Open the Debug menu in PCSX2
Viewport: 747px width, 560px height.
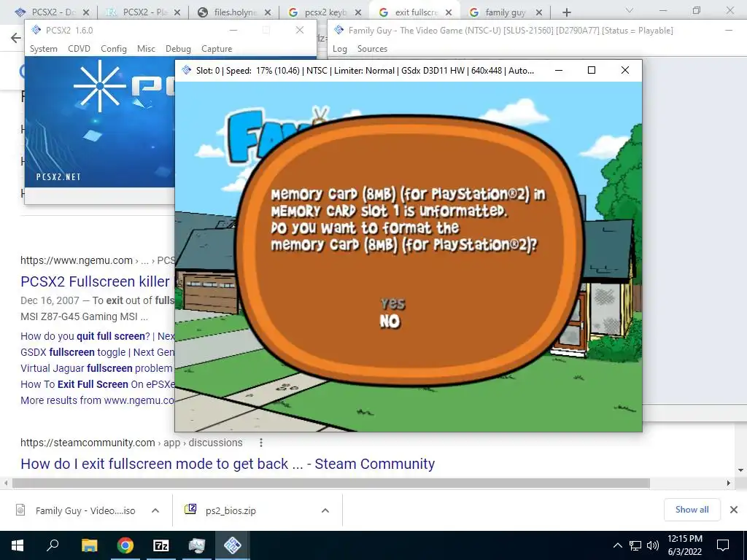[x=178, y=49]
